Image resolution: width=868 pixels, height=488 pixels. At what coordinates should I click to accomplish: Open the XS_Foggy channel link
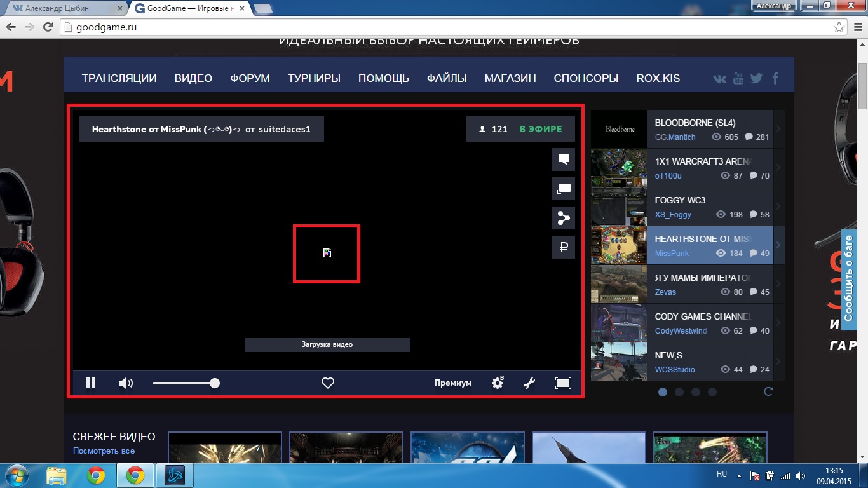pyautogui.click(x=673, y=215)
